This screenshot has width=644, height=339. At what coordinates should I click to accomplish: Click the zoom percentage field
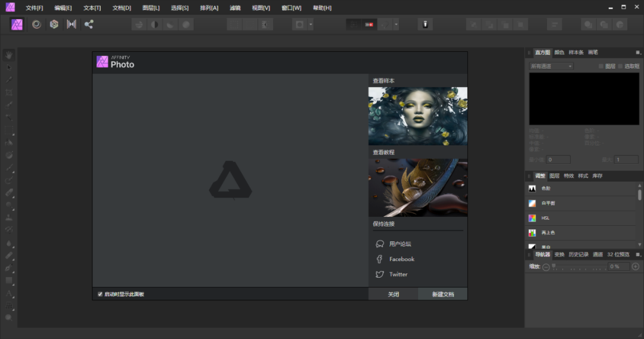[x=618, y=267]
